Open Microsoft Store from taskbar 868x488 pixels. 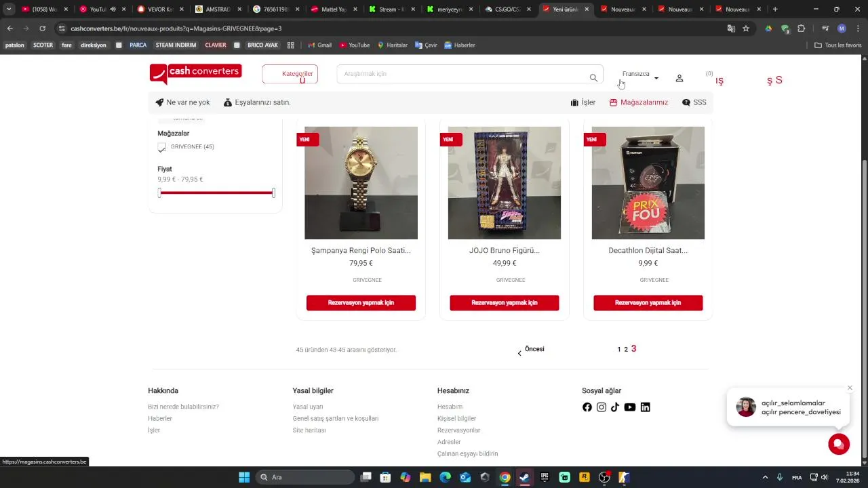point(385,477)
